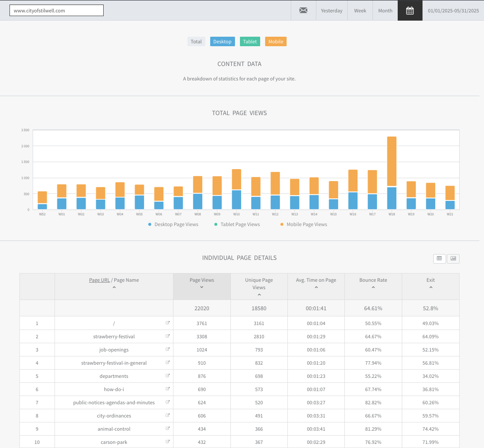Open external link icon for job-openings
484x448 pixels.
click(168, 349)
